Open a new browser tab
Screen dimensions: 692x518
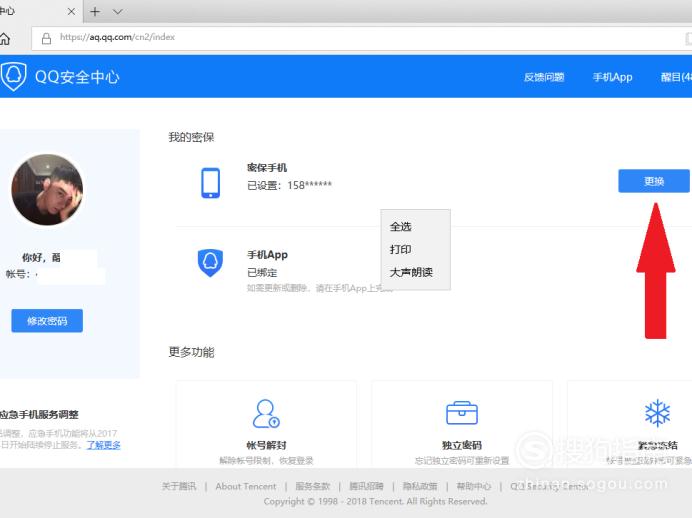(95, 11)
